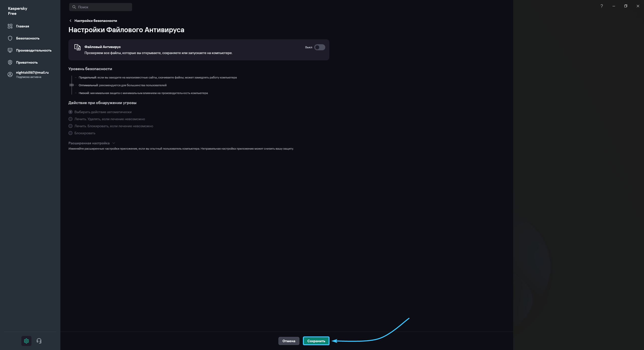Screen dimensions: 644x350
Task: Select radio 'Выбирать действие автоматически'
Action: point(70,112)
